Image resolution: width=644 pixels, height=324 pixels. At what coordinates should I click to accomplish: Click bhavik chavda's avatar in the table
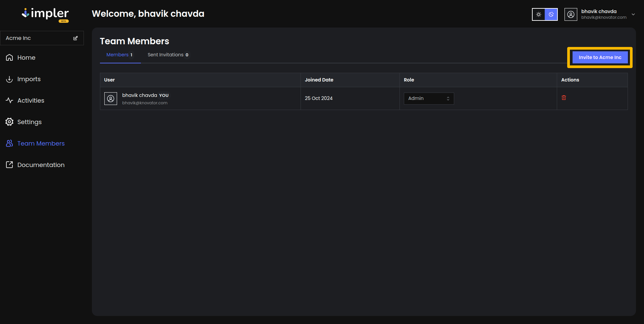111,99
